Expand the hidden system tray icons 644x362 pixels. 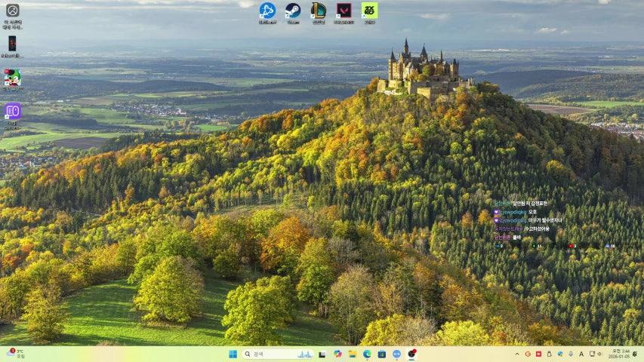click(517, 354)
